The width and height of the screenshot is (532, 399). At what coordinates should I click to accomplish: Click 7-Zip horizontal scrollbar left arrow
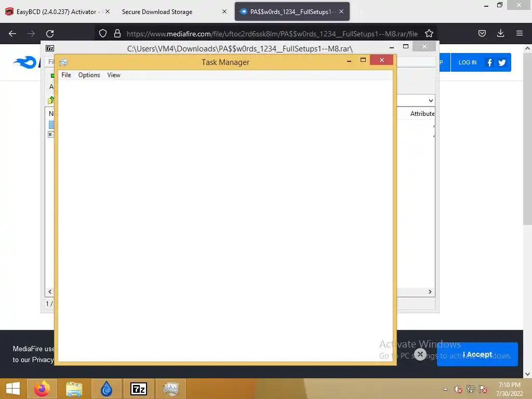(x=50, y=292)
